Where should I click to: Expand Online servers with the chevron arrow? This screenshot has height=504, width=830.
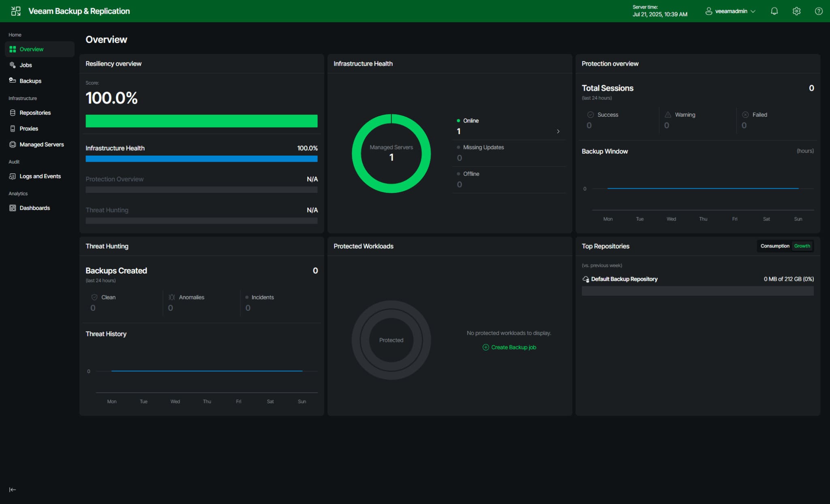coord(558,131)
